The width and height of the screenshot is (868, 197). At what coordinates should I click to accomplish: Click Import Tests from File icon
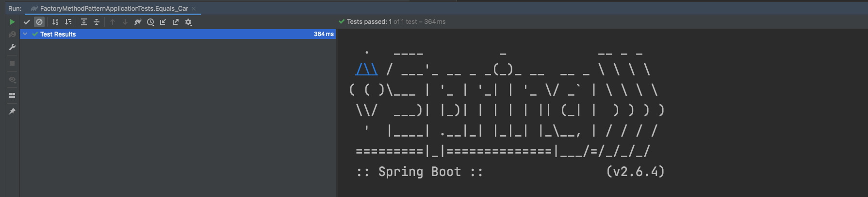click(x=163, y=22)
